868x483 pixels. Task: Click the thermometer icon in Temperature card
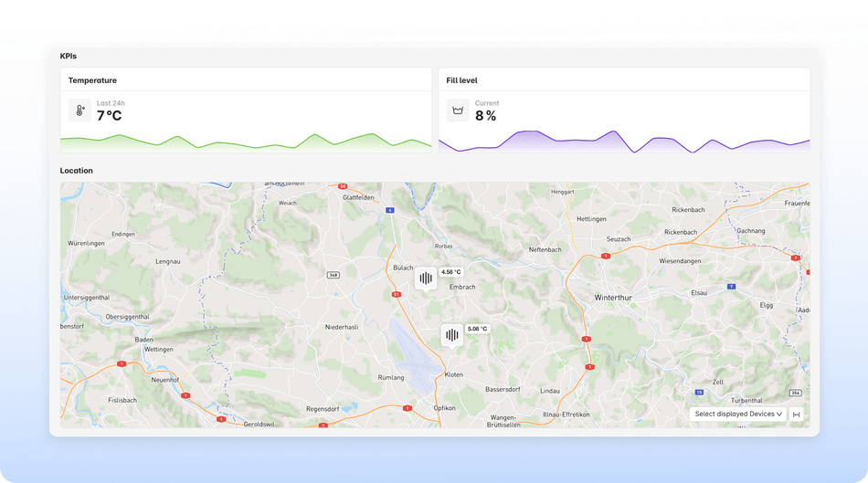tap(79, 110)
